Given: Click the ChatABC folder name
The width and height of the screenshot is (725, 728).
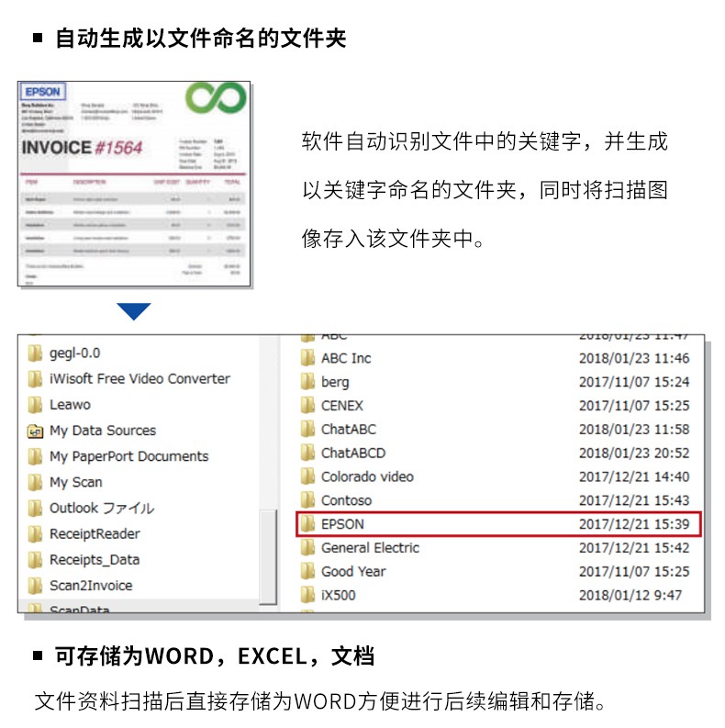Looking at the screenshot, I should tap(349, 430).
